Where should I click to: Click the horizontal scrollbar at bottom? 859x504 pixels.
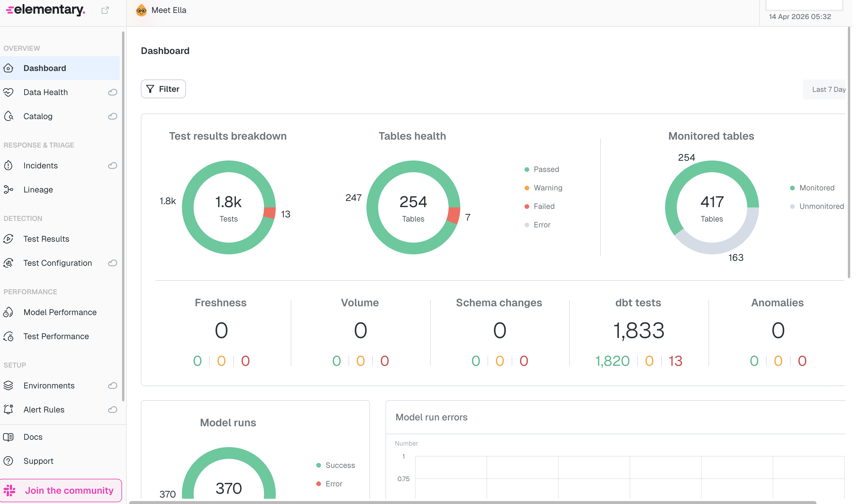(472, 502)
